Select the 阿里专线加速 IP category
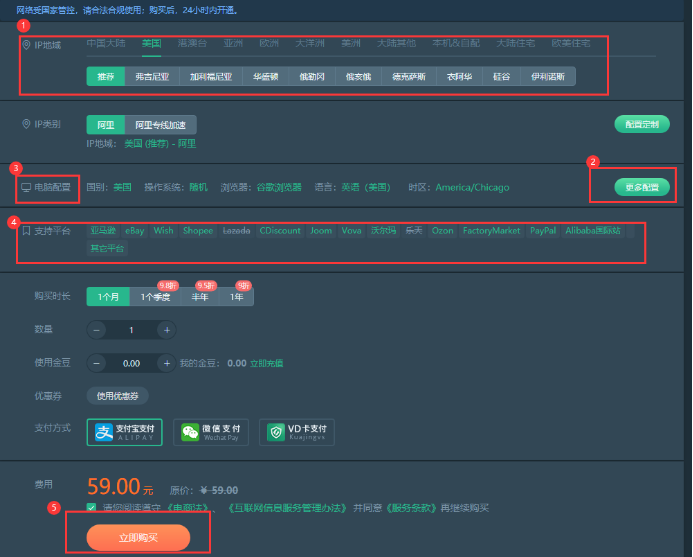 tap(160, 125)
